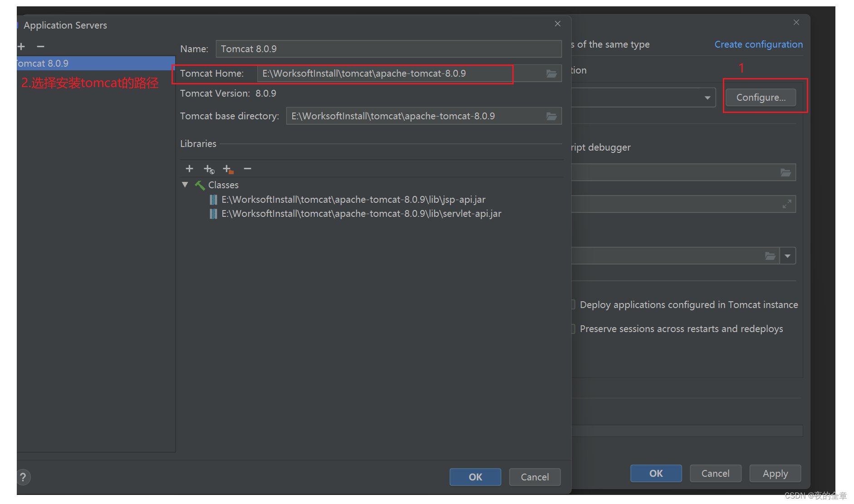The height and width of the screenshot is (504, 854).
Task: Select Tomcat 8.0.9 in server list
Action: pos(96,64)
